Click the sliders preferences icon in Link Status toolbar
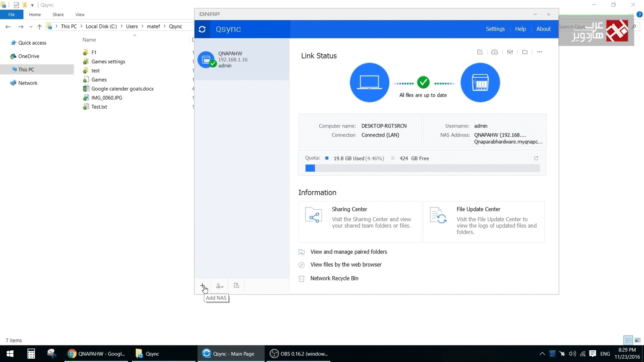Screen dimensions: 644x362 tap(510, 52)
